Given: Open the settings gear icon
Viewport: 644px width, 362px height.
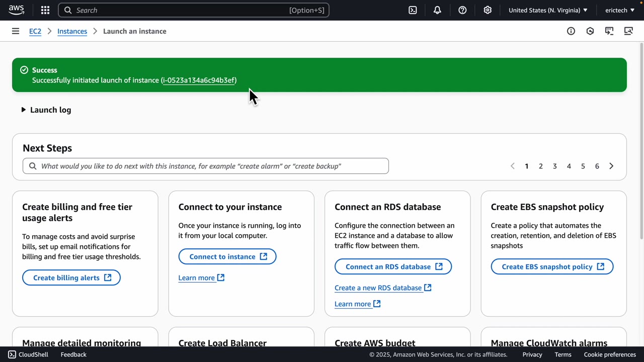Looking at the screenshot, I should pos(488,10).
